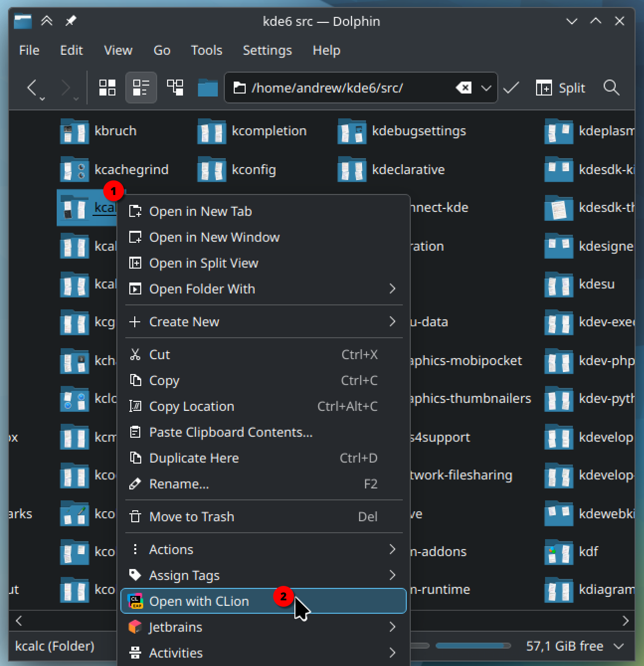Expand the Create New submenu
Image resolution: width=644 pixels, height=666 pixels.
[264, 322]
